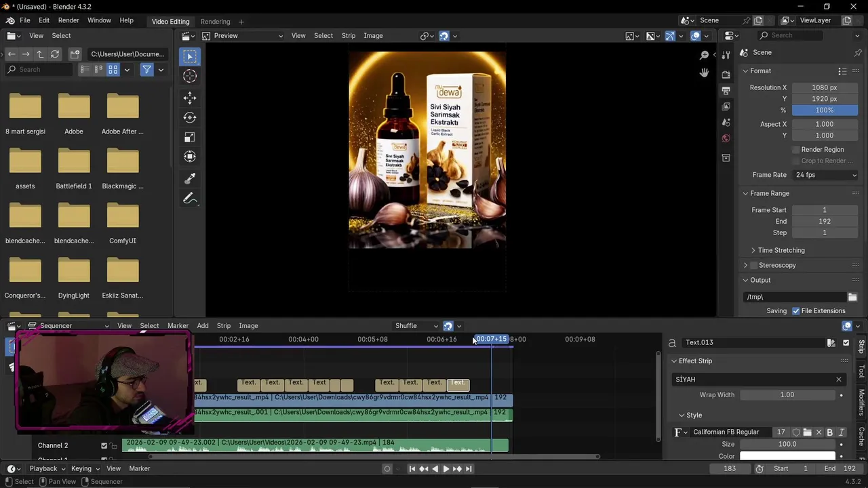The width and height of the screenshot is (868, 488).
Task: Refresh the file browser listing
Action: (55, 54)
